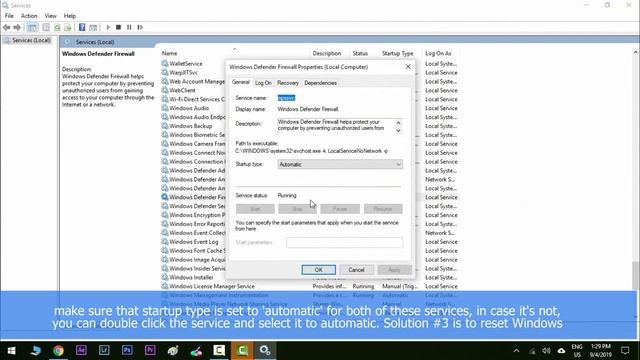This screenshot has height=360, width=640.
Task: Open the Startup type dropdown
Action: pos(340,164)
